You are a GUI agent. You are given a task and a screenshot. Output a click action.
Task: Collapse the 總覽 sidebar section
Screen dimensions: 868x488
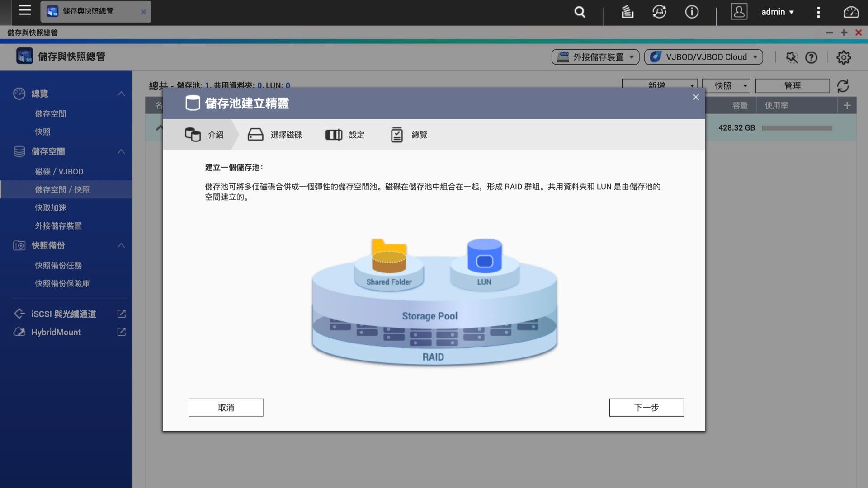[x=121, y=94]
